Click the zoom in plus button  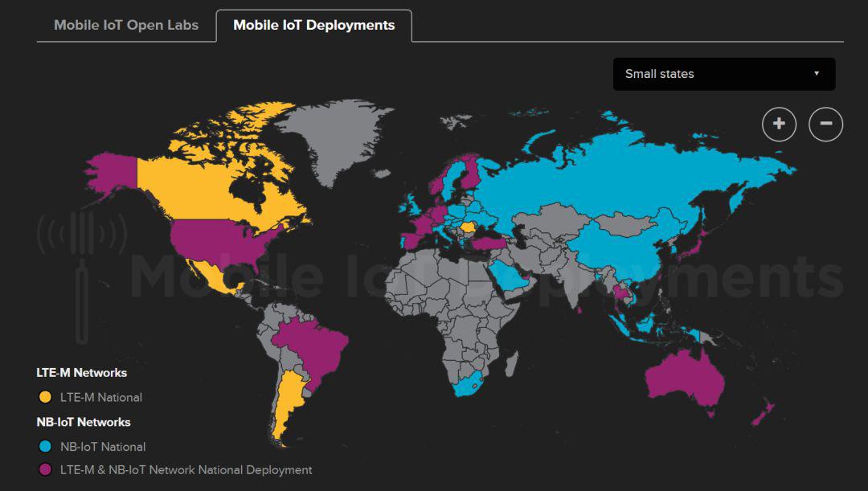pos(779,124)
